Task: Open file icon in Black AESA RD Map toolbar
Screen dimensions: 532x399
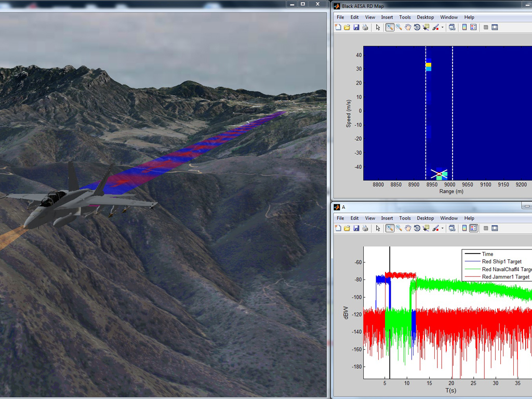Action: click(347, 28)
